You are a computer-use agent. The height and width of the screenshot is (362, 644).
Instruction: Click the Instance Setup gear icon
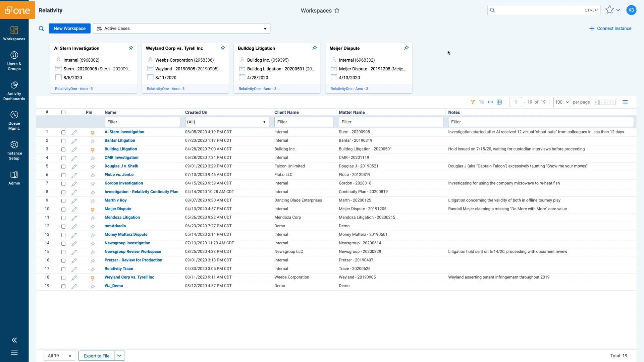coord(14,145)
